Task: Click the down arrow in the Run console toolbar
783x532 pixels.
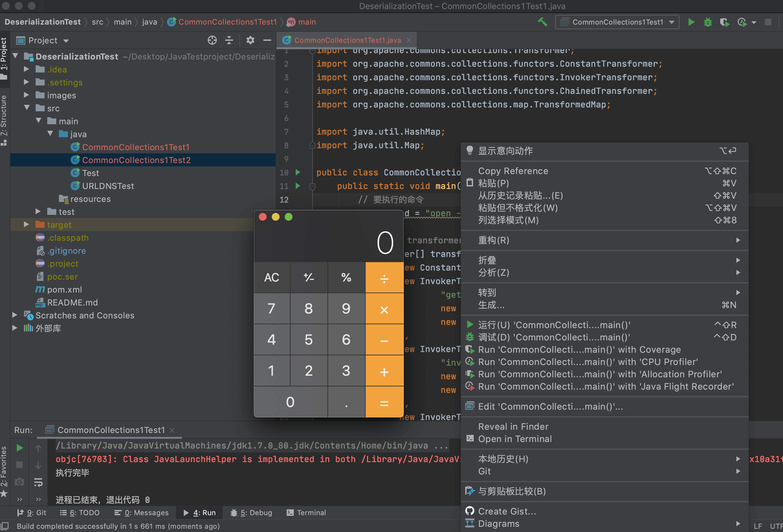Action: pyautogui.click(x=39, y=465)
